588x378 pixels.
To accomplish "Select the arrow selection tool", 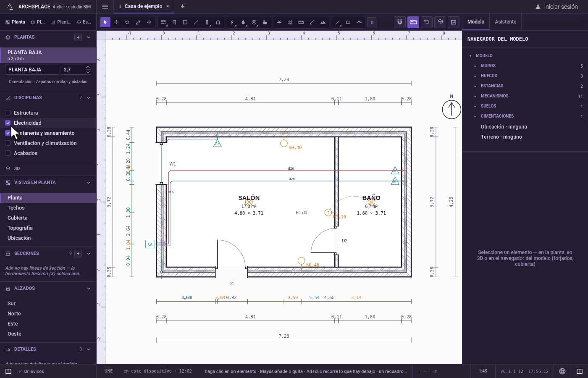I will point(105,22).
